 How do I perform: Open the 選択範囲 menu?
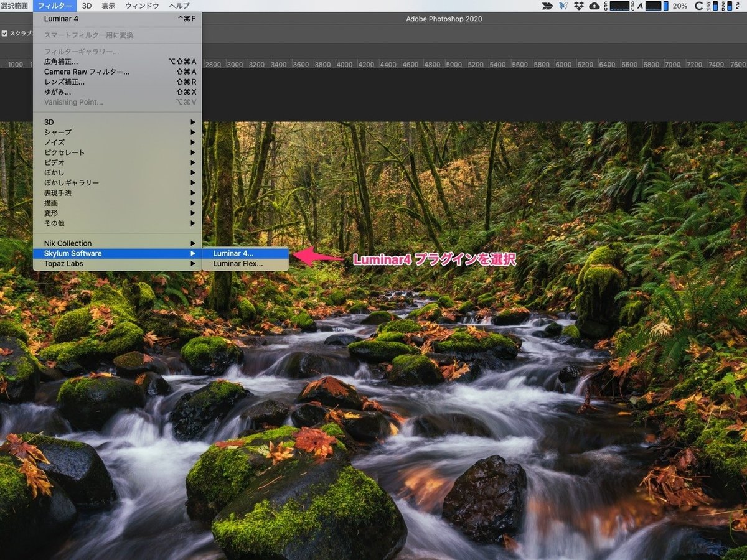click(14, 6)
